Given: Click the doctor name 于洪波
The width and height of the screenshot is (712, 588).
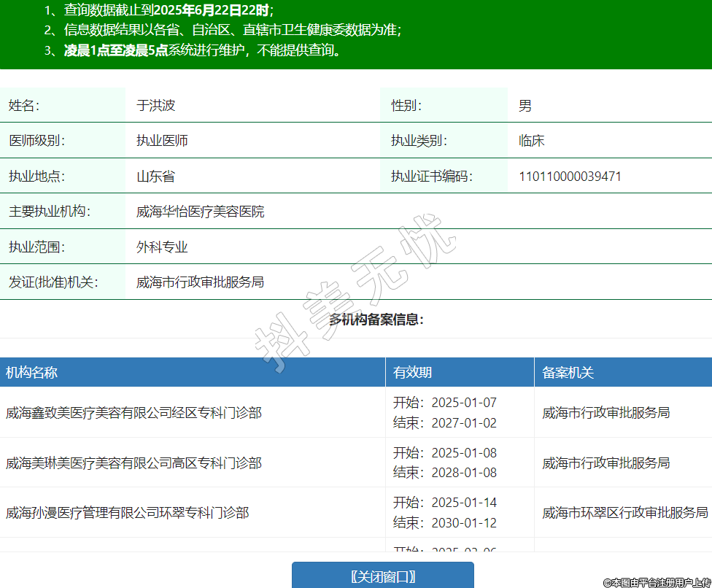Looking at the screenshot, I should [x=156, y=106].
